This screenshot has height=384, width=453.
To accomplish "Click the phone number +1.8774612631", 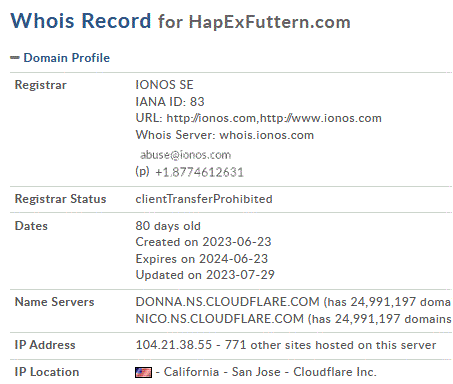I will (199, 172).
